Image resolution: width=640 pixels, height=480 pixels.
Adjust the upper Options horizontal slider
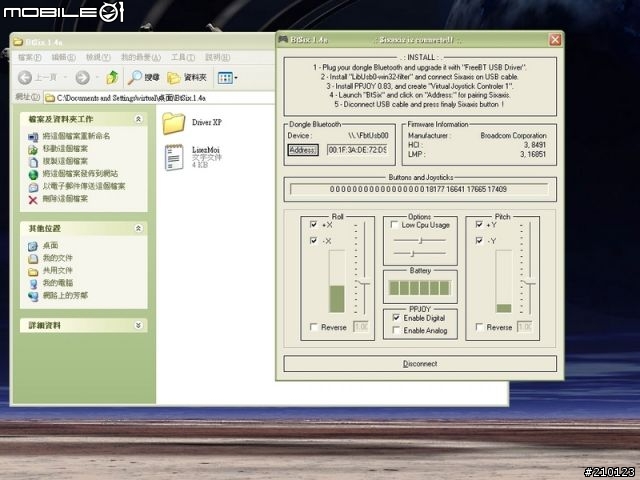click(420, 240)
